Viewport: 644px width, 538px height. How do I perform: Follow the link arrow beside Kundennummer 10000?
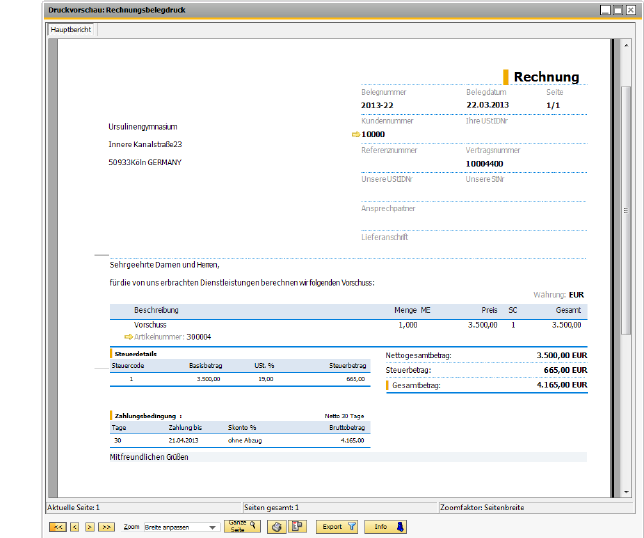point(356,133)
